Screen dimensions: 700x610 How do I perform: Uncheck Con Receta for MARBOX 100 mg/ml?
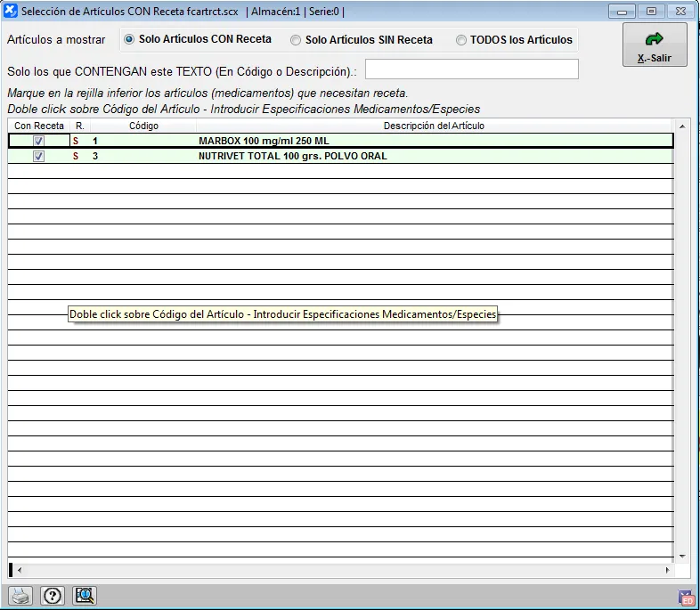point(38,141)
